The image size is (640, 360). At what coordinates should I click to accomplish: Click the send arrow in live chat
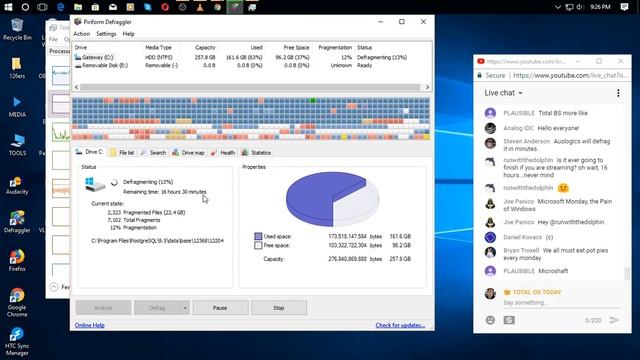pos(614,320)
